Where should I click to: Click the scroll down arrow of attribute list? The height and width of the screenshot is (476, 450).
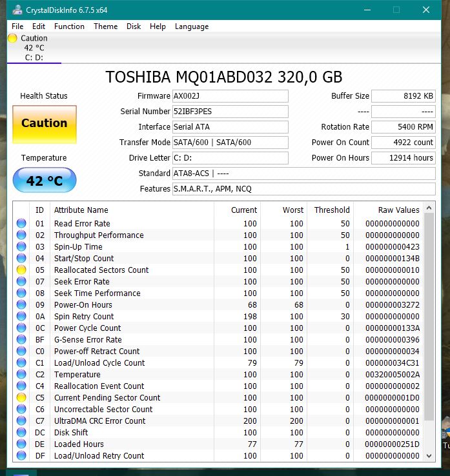click(x=429, y=455)
